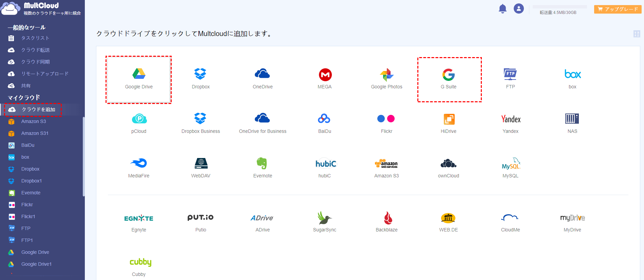Add FTP server connection

point(510,80)
